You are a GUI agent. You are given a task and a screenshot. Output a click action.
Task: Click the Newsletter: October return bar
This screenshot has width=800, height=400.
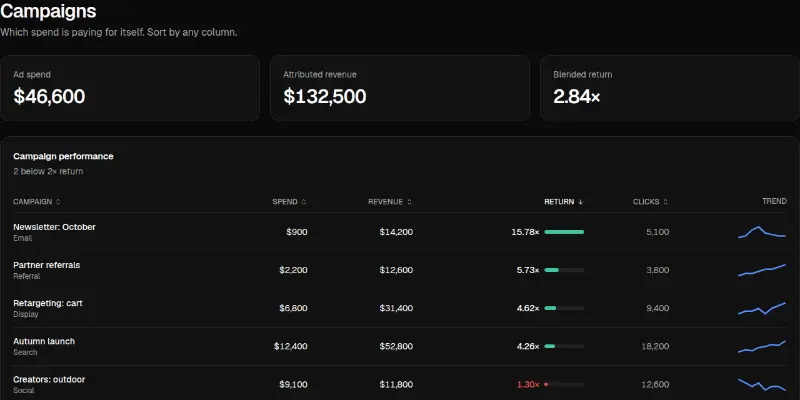coord(564,232)
